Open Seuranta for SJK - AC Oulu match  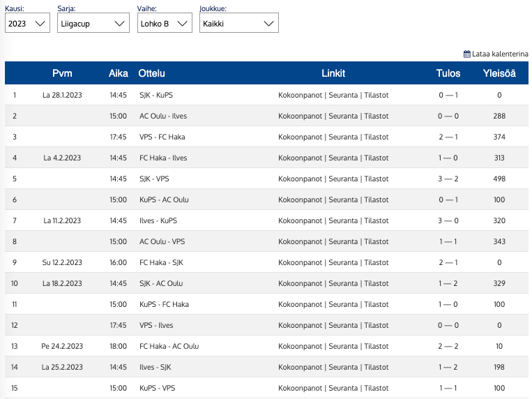(344, 283)
